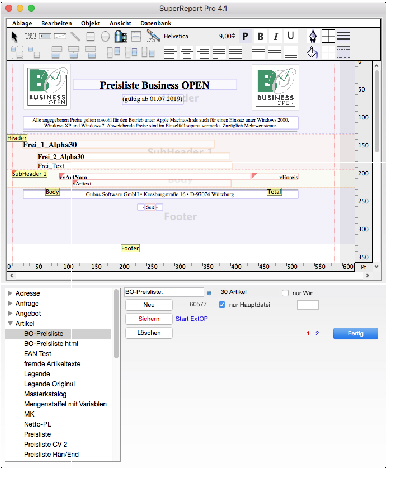Screen dimensions: 399x479
Task: Select the diagonal line drawing tool
Action: [75, 36]
